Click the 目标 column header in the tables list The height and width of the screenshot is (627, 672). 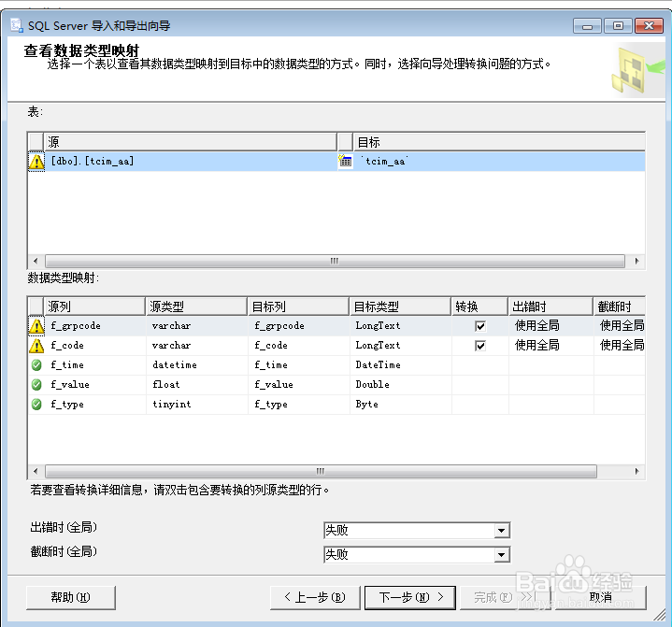(499, 142)
